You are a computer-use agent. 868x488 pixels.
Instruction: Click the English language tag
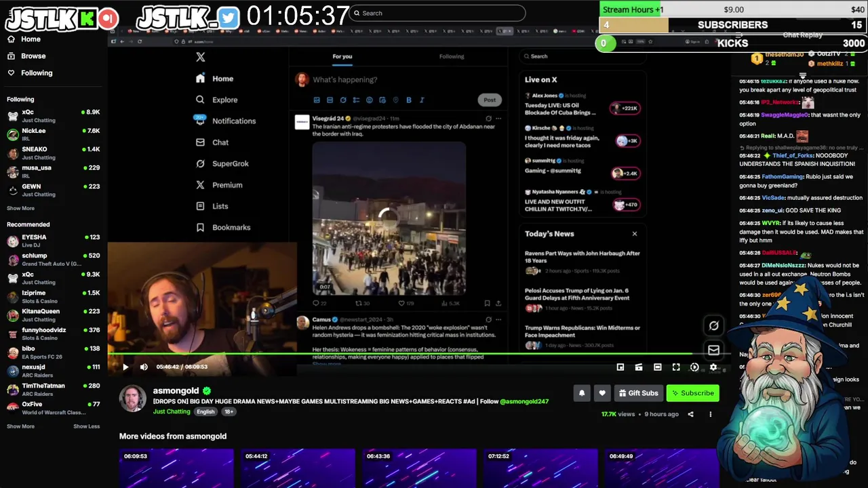tap(205, 411)
